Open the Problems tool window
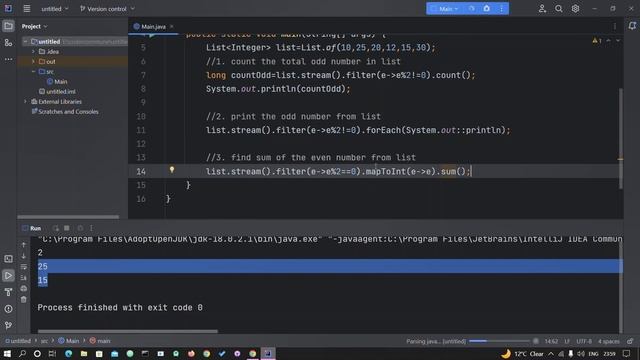Image resolution: width=640 pixels, height=360 pixels. click(8, 309)
